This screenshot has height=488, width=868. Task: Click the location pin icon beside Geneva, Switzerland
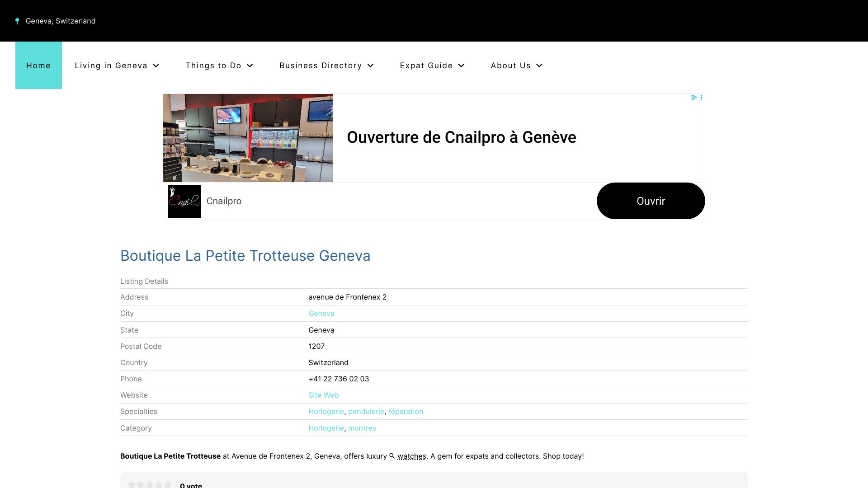tap(17, 21)
